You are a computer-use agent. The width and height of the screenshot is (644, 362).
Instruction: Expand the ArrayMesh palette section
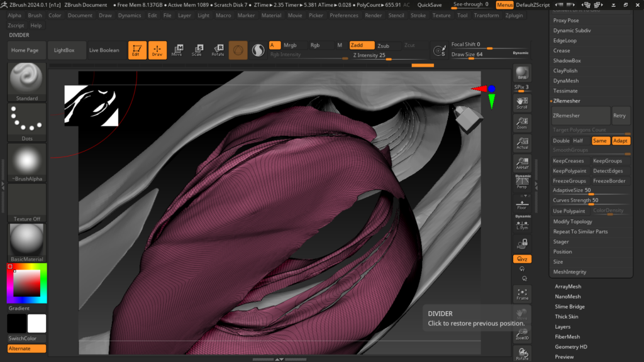coord(568,287)
